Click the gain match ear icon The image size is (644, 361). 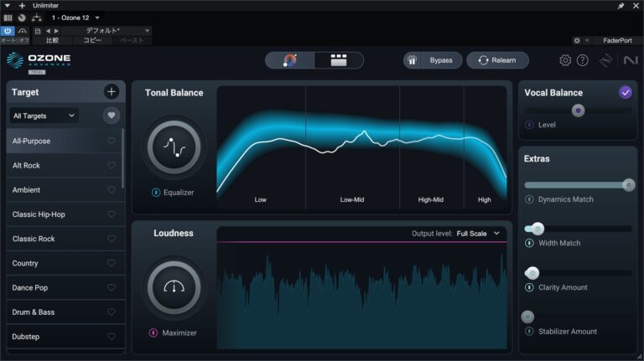point(412,60)
